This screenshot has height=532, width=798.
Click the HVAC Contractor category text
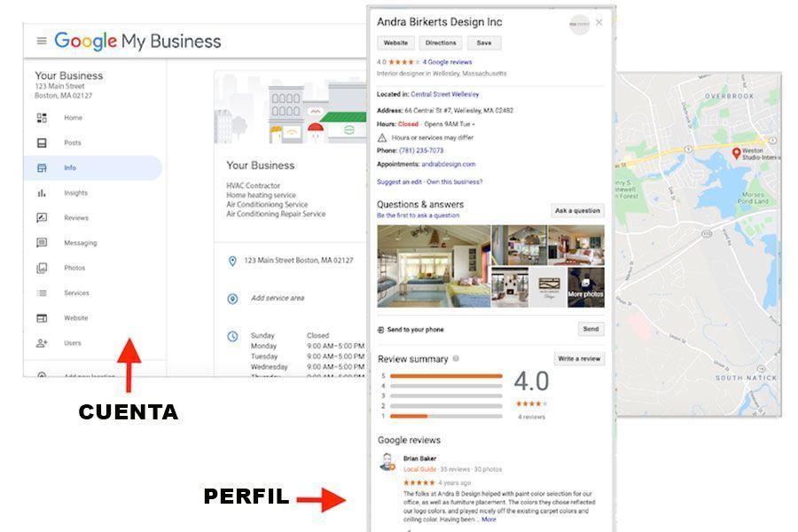[254, 186]
